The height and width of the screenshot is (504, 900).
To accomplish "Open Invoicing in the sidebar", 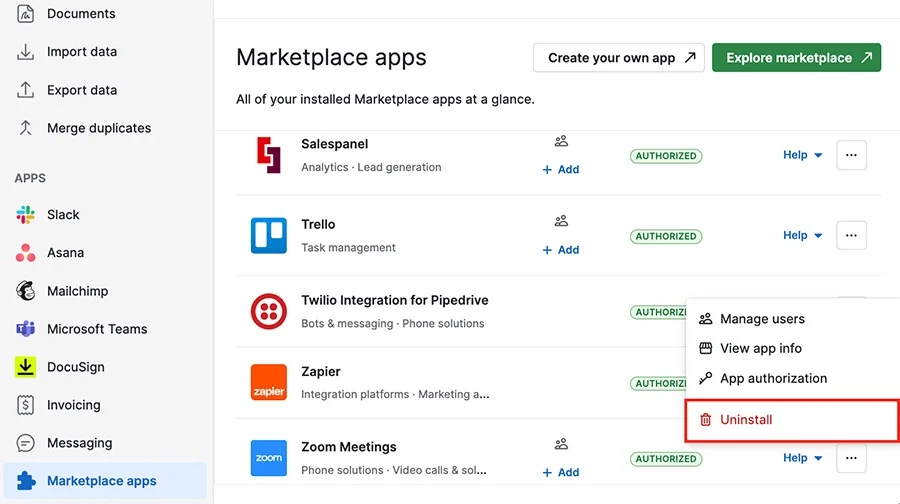I will [58, 405].
